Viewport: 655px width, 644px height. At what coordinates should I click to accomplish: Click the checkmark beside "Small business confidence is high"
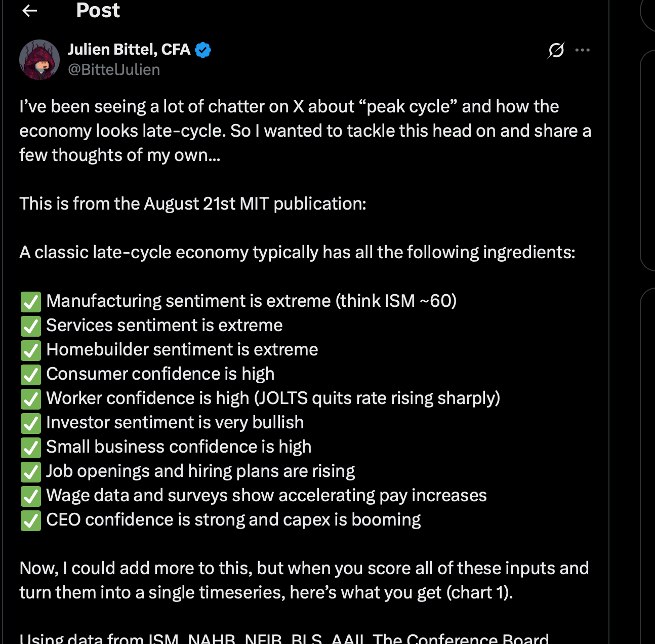click(31, 448)
